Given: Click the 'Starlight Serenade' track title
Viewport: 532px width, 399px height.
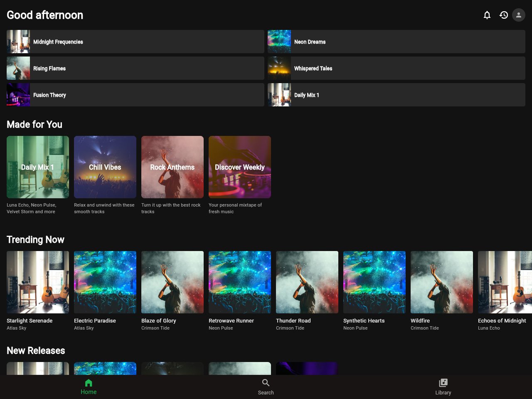Looking at the screenshot, I should click(x=30, y=321).
